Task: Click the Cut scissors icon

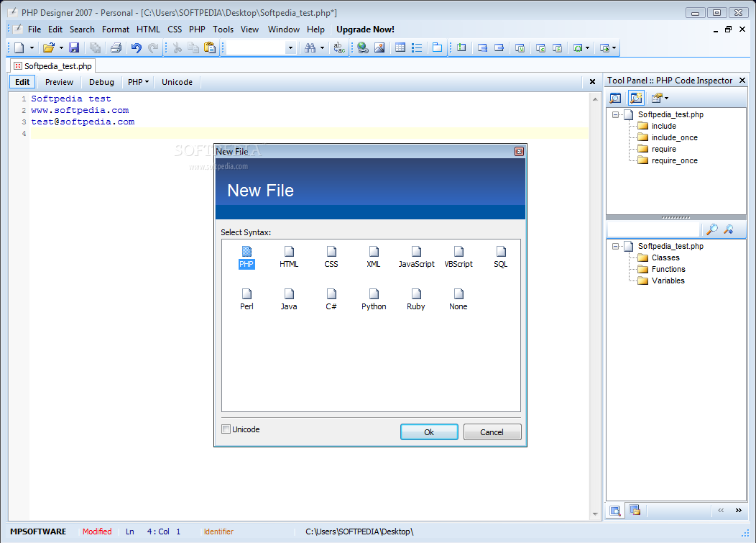Action: pos(177,47)
